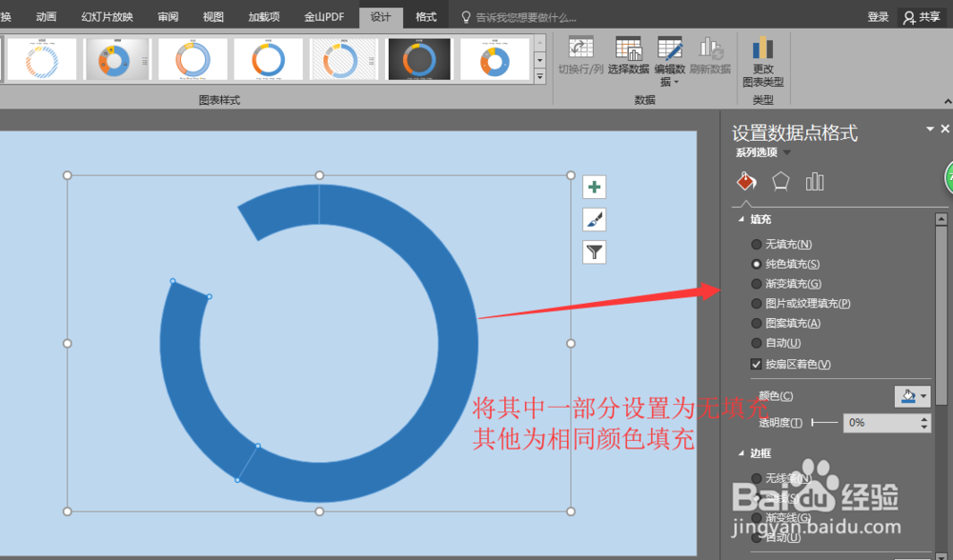Open the task pane options dropdown arrow
Image resolution: width=953 pixels, height=560 pixels.
point(930,129)
